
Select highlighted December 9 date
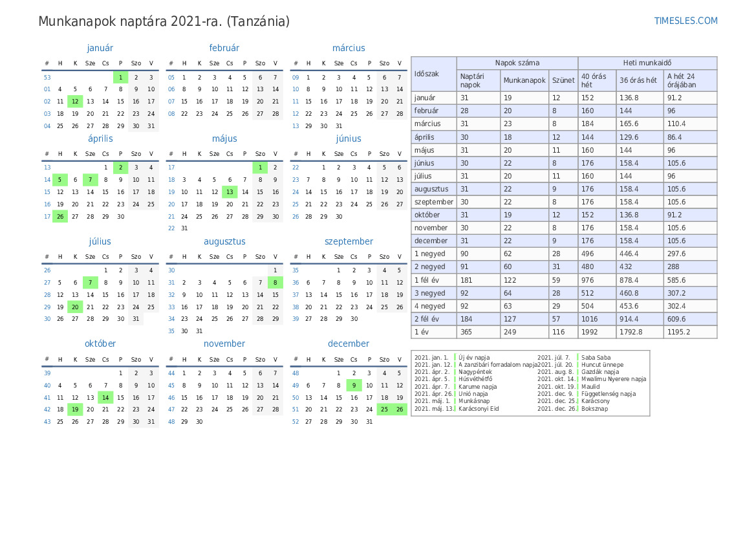pyautogui.click(x=354, y=385)
